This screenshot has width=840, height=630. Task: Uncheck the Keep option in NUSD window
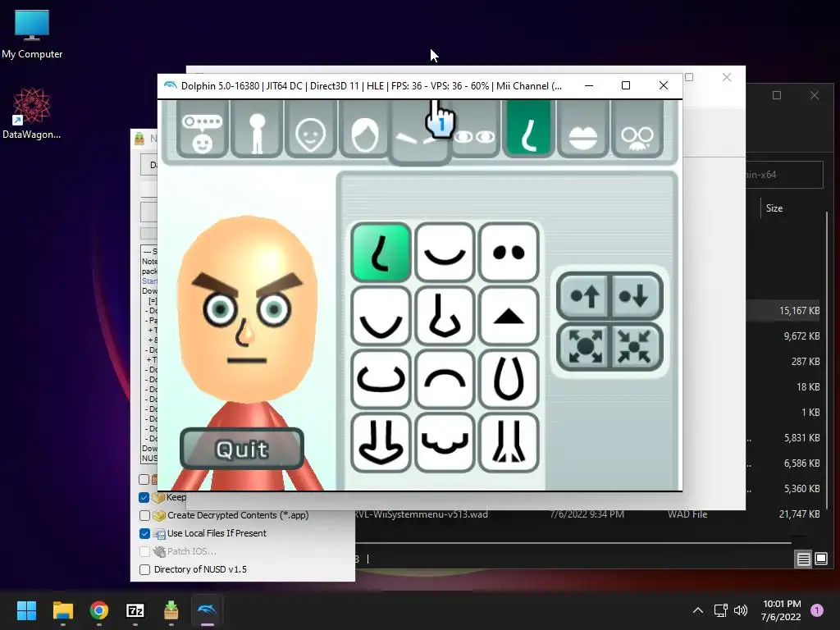coord(144,497)
